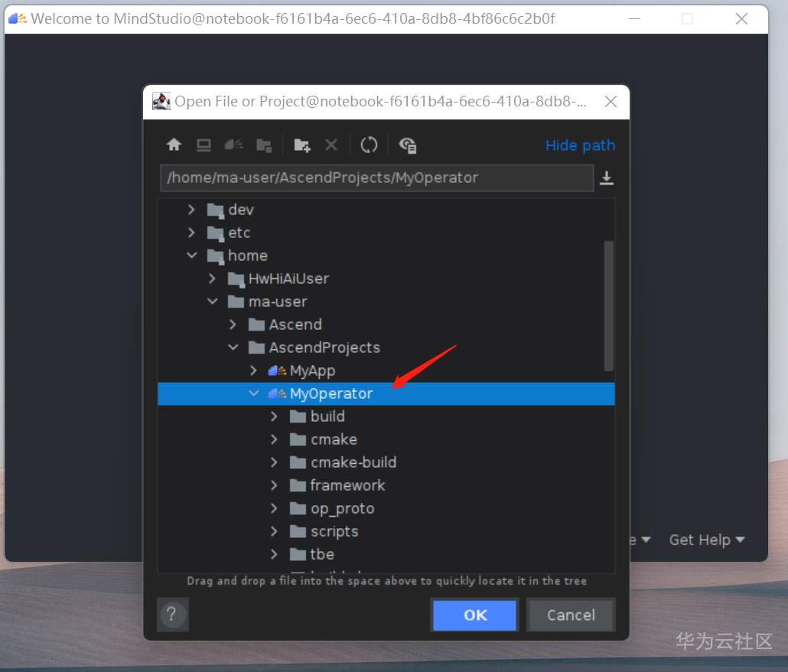Open help with the question mark button
The width and height of the screenshot is (788, 672).
[172, 614]
